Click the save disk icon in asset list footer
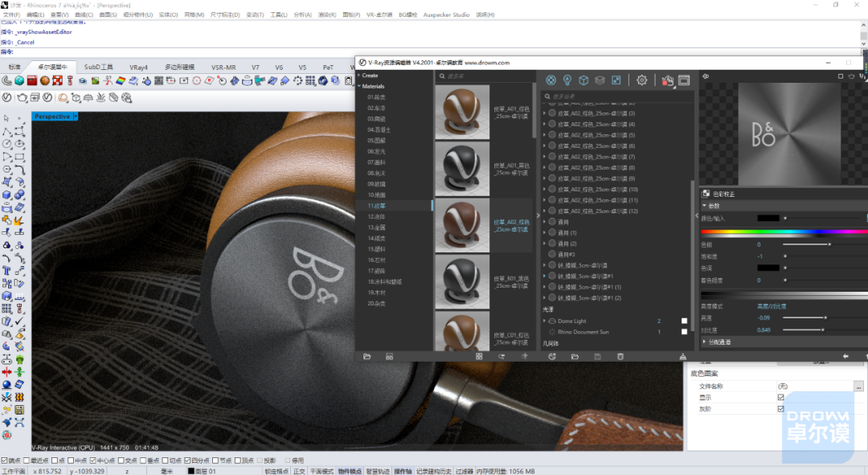Viewport: 868px width, 475px height. (597, 357)
